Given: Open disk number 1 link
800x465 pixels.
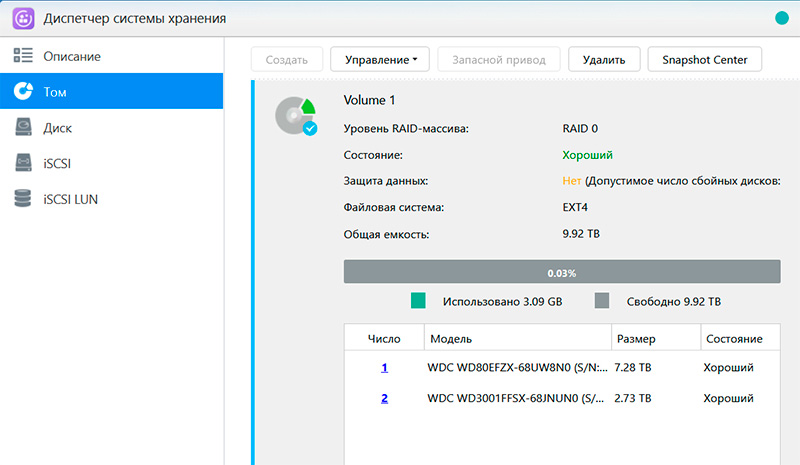Looking at the screenshot, I should 384,367.
